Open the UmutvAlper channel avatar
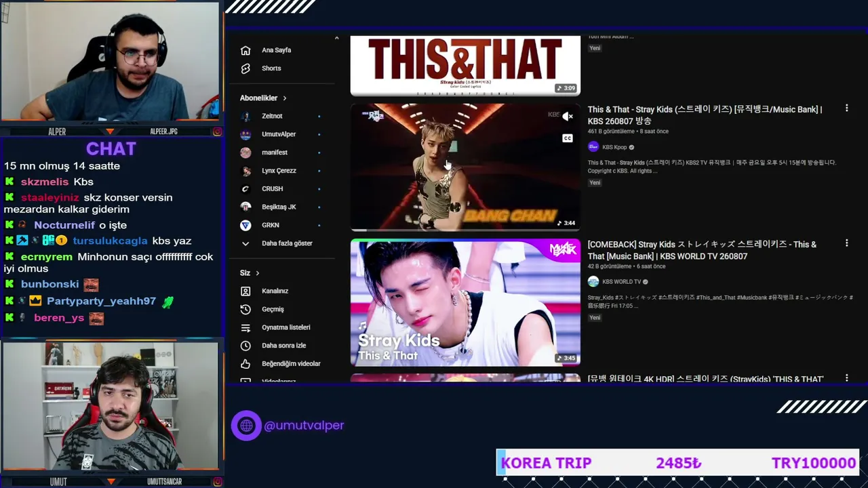 point(245,134)
